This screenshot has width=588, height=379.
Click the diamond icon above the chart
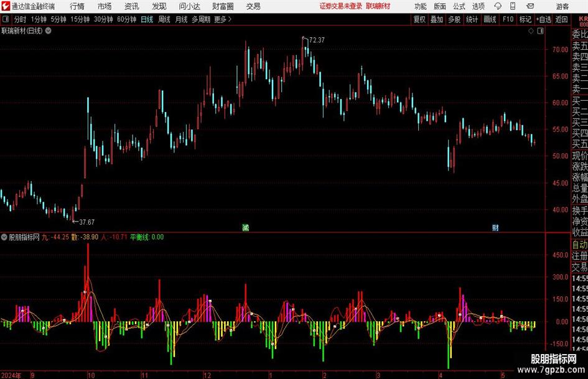coord(531,31)
